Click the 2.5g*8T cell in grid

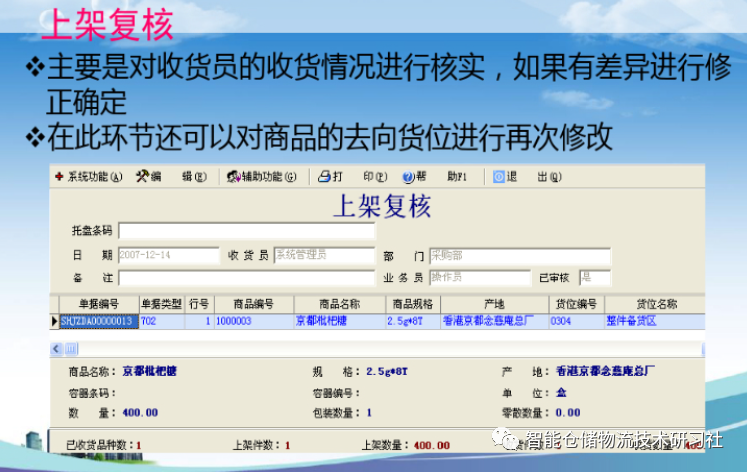click(413, 321)
